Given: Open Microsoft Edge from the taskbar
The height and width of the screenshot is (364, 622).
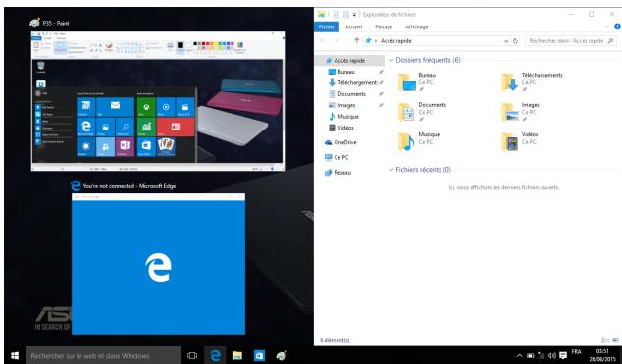Looking at the screenshot, I should click(215, 356).
